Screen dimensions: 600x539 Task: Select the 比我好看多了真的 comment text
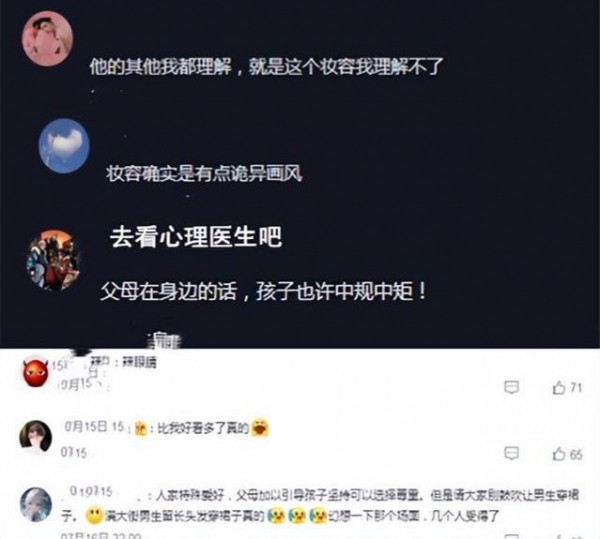pos(204,428)
